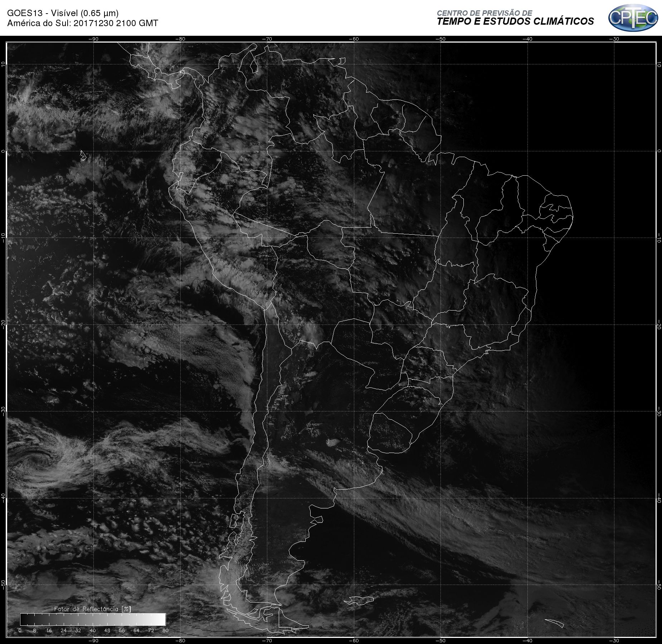Click the '40' tick on the reflectance scale
The image size is (662, 644).
[x=93, y=630]
